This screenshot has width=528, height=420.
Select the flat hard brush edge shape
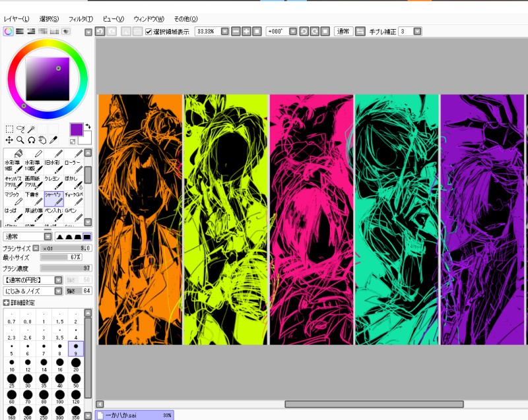click(x=87, y=237)
